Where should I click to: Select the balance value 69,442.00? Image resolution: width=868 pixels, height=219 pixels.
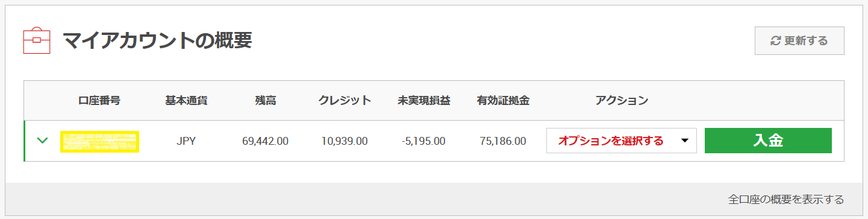(x=266, y=141)
